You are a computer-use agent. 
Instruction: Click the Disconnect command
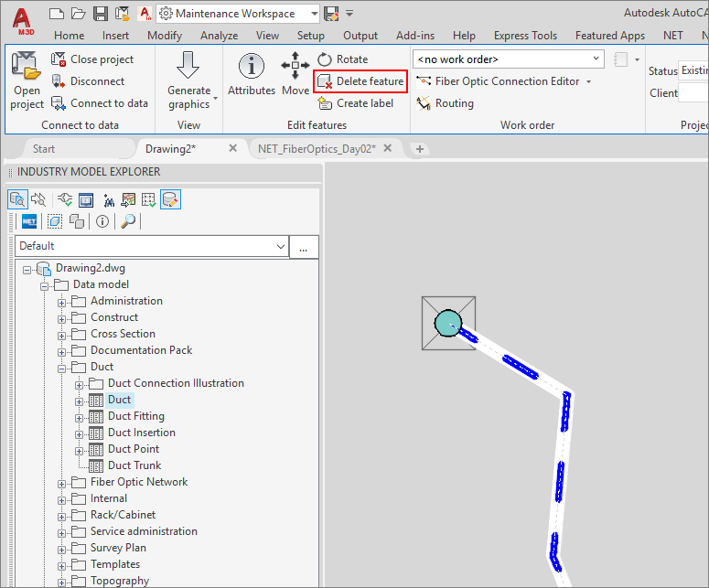point(88,81)
